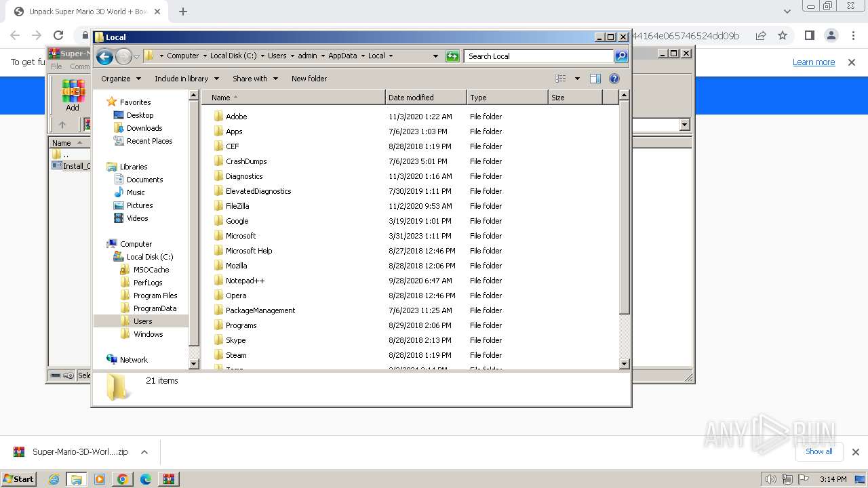Open Chrome from the taskbar
868x488 pixels.
123,479
